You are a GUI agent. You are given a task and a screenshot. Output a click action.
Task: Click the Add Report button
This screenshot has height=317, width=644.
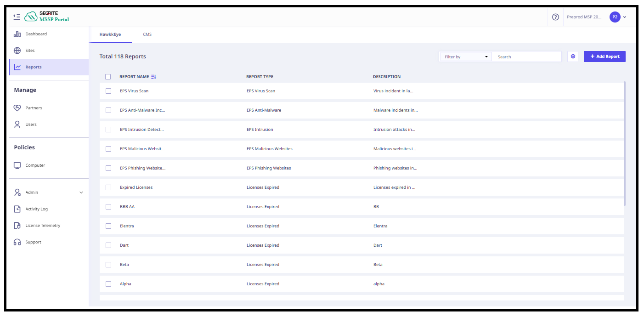pyautogui.click(x=604, y=57)
